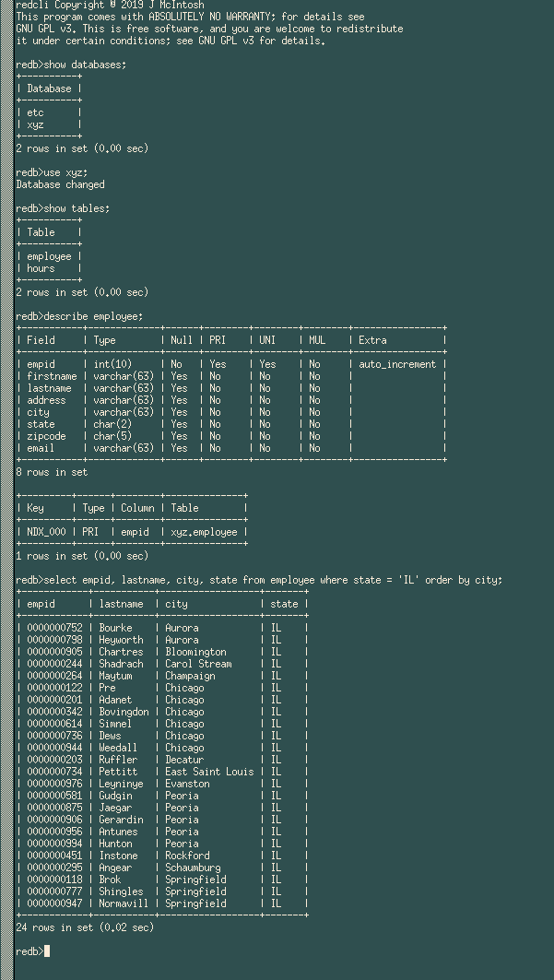Select the 'zipcode' field name
This screenshot has height=980, width=554.
46,436
